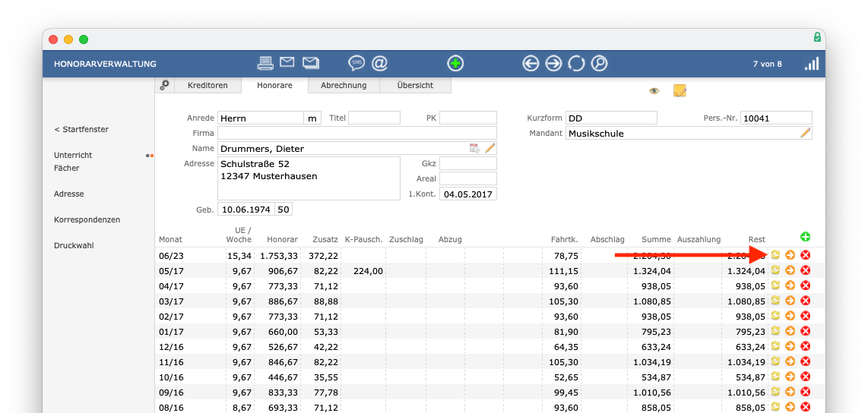Send an SMS via speech bubble icon
Image resolution: width=868 pixels, height=413 pixels.
pos(356,64)
